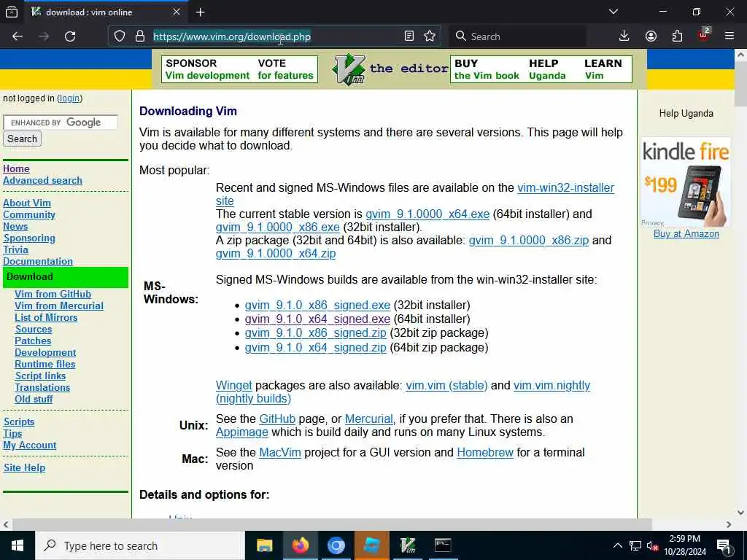
Task: Open the Documentation sidebar link
Action: [x=38, y=262]
